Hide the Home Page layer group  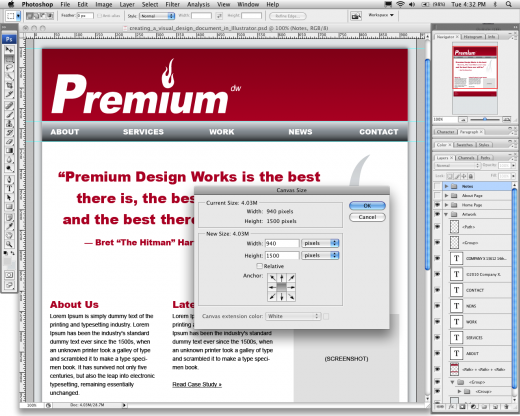tap(437, 205)
